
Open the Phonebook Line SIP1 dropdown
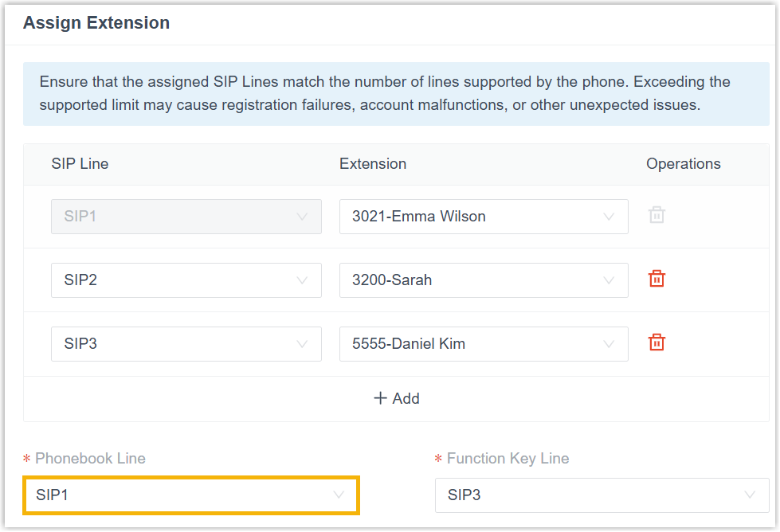[x=191, y=495]
